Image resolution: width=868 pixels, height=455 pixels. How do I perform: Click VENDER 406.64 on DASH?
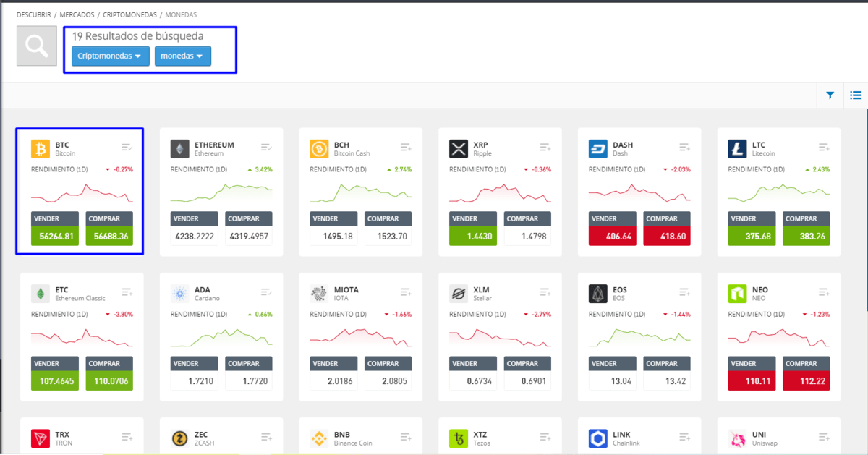click(613, 229)
